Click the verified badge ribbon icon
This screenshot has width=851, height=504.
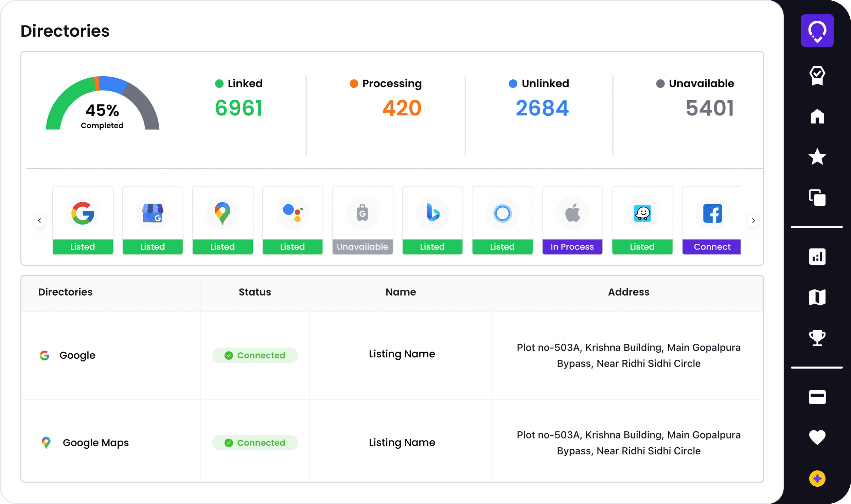pos(817,75)
